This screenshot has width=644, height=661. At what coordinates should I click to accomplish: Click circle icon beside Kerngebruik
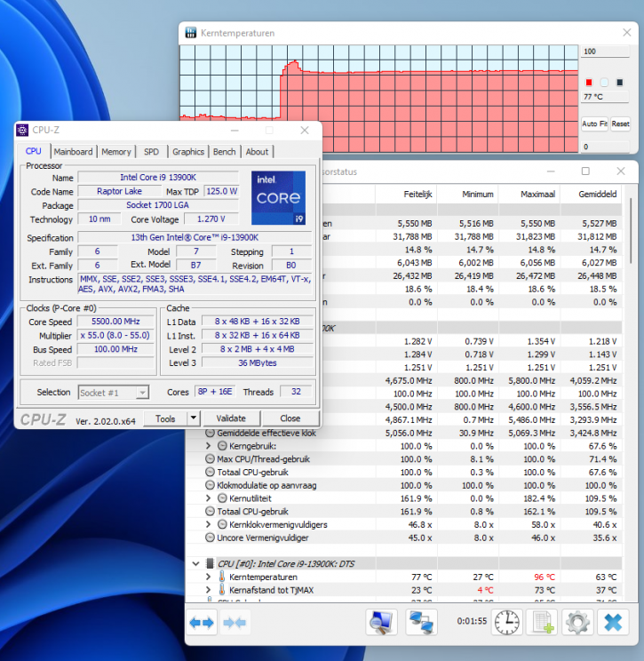point(222,446)
